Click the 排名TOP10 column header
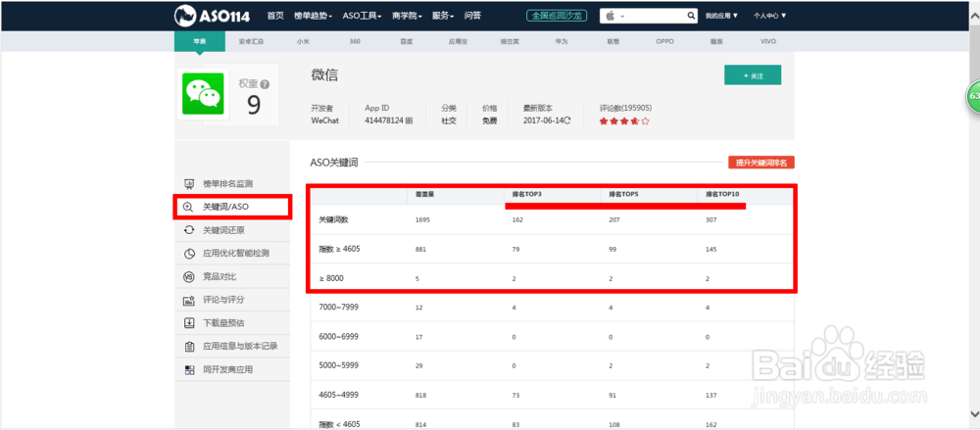 coord(722,194)
